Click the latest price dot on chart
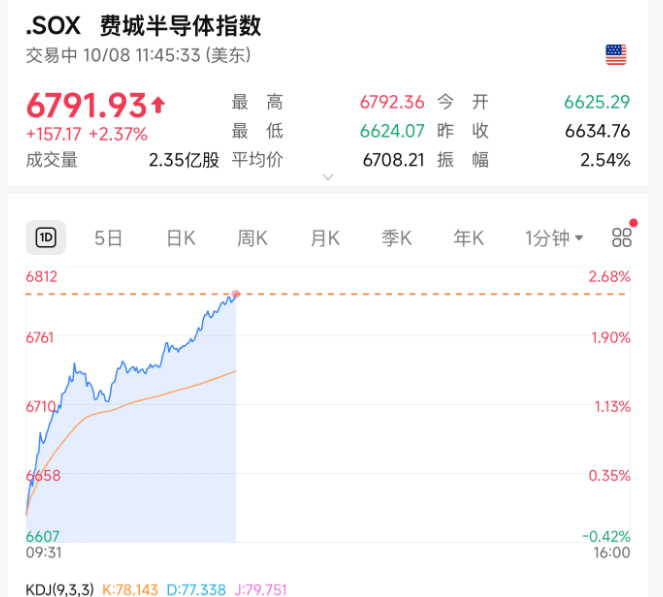The image size is (663, 597). click(x=235, y=294)
